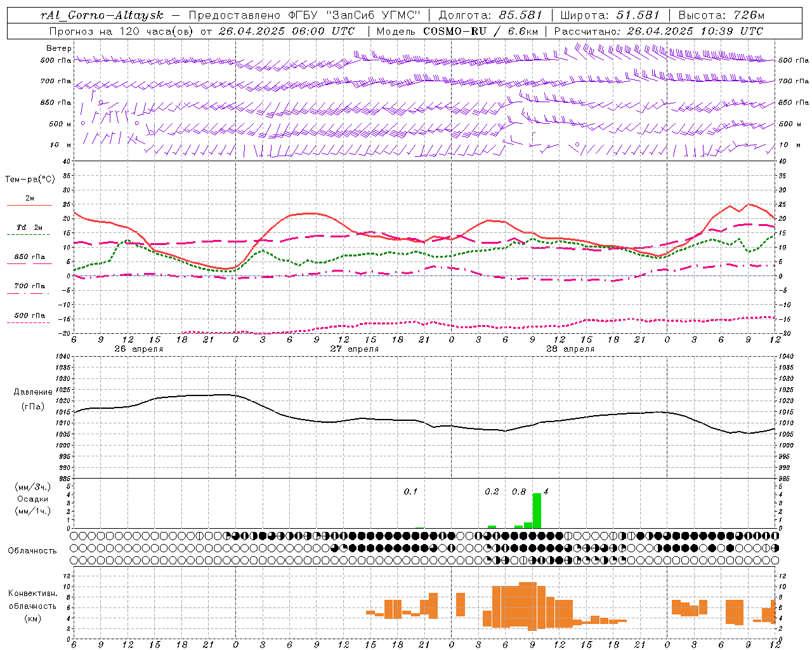
Task: Click the elevation text 'Высота: 726м'
Action: (x=721, y=15)
